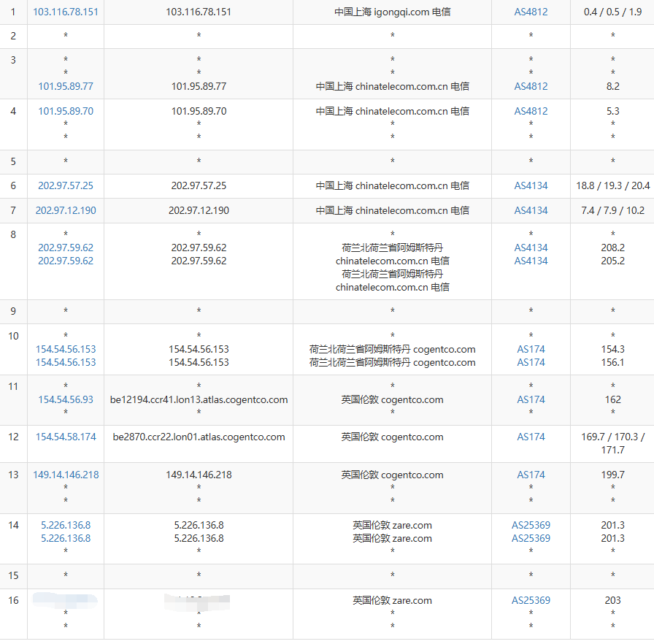Select 英国伦敦 cogentco.com in hop 12
The width and height of the screenshot is (654, 644).
point(392,437)
